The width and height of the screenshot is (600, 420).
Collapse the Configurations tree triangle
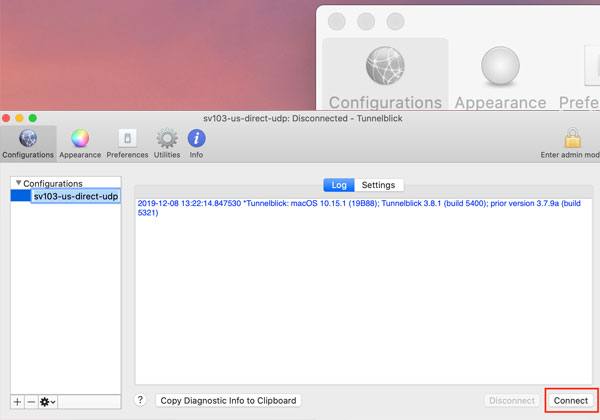[x=18, y=183]
